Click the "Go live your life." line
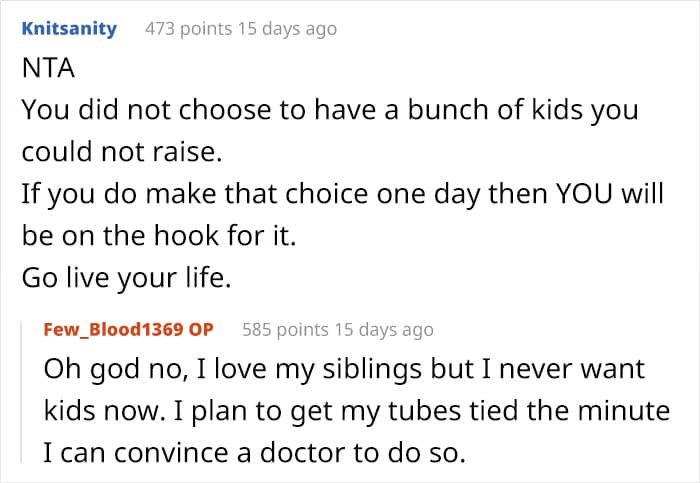This screenshot has height=483, width=700. tap(126, 279)
